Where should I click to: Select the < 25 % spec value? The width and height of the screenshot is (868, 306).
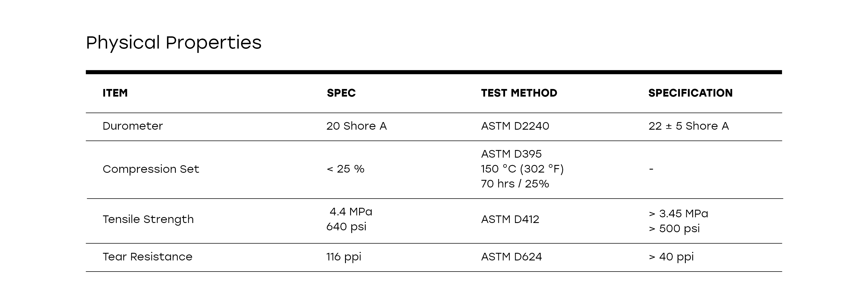tap(345, 169)
